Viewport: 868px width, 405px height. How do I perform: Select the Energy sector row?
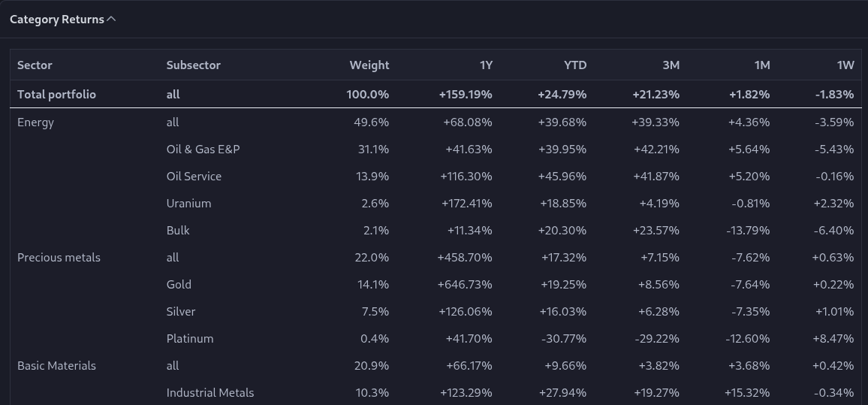(436, 122)
